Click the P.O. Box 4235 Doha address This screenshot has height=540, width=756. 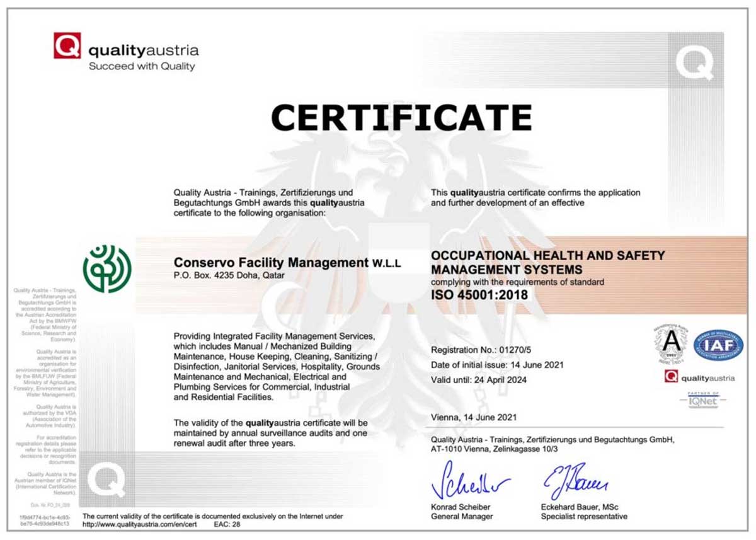tap(229, 275)
